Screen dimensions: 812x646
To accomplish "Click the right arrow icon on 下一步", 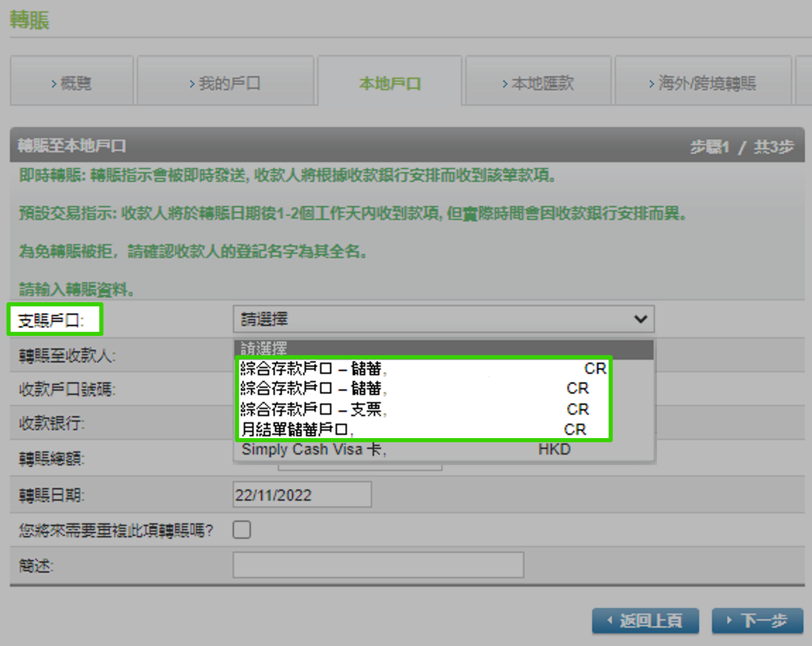I will [x=729, y=620].
